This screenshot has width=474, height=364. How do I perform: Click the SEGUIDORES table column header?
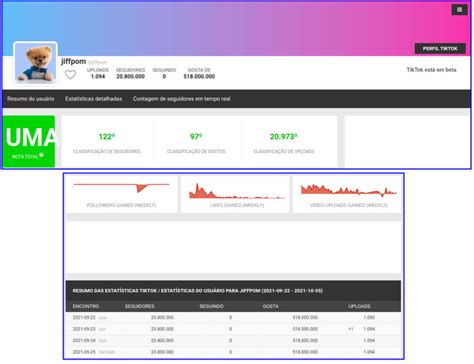[140, 306]
